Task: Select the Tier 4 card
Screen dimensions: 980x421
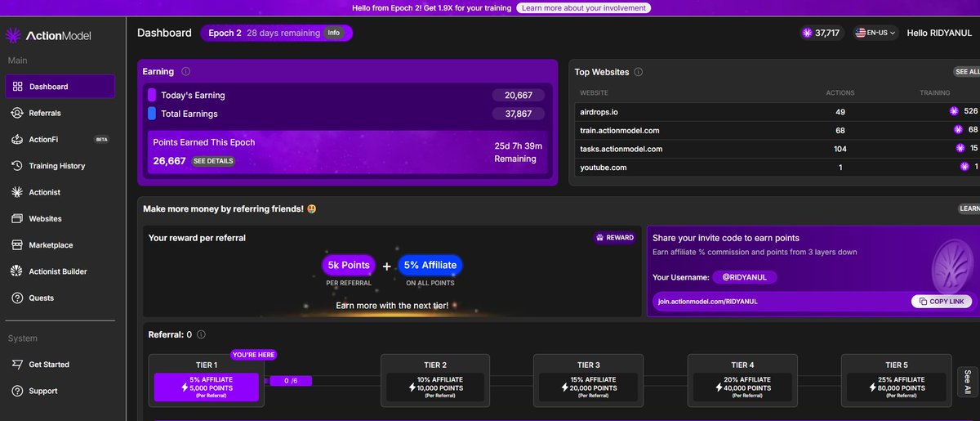Action: pos(742,381)
